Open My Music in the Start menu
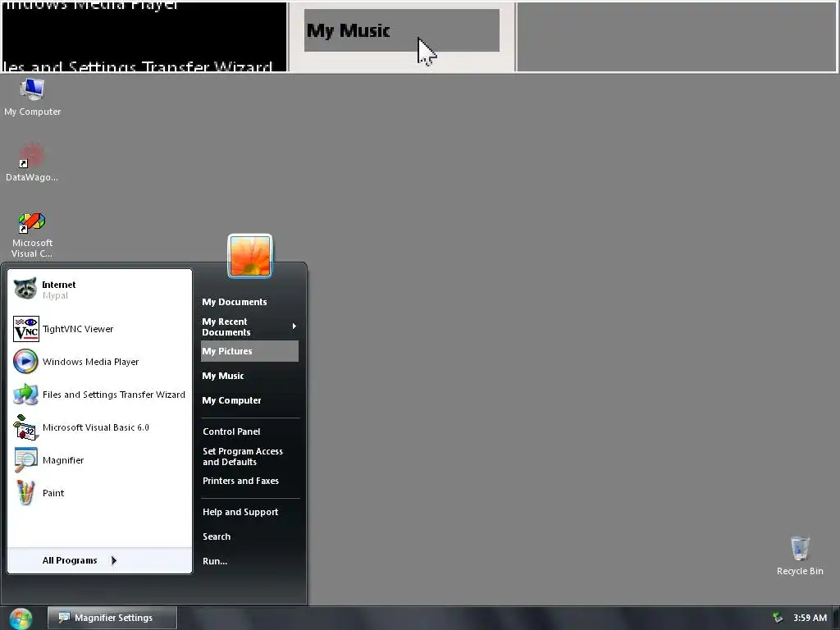This screenshot has height=630, width=840. coord(249,376)
